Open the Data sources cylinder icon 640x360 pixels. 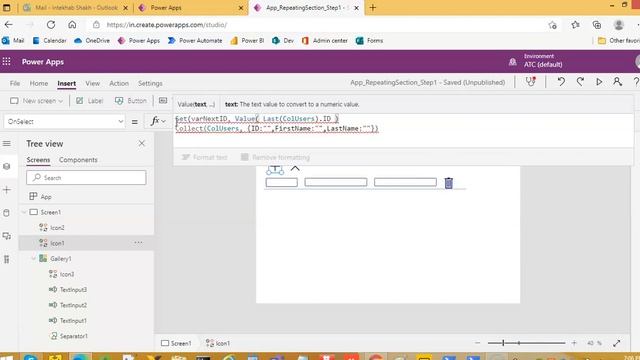(7, 213)
